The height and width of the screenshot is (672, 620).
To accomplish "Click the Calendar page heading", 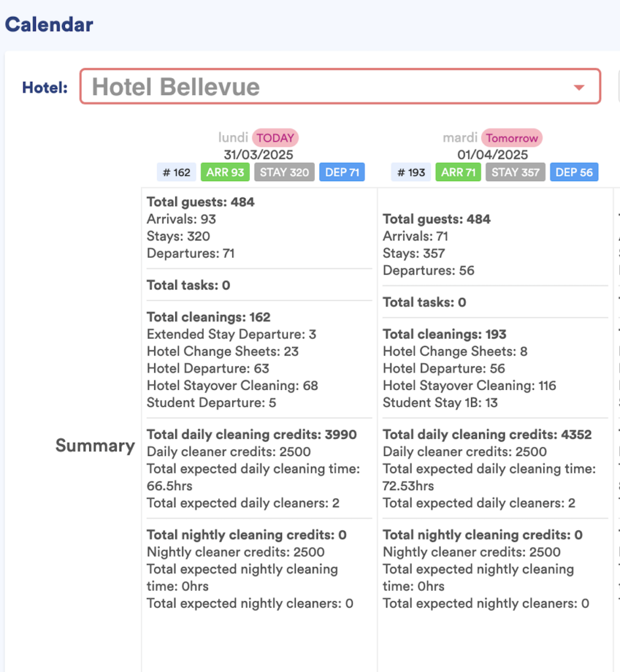I will click(x=49, y=25).
